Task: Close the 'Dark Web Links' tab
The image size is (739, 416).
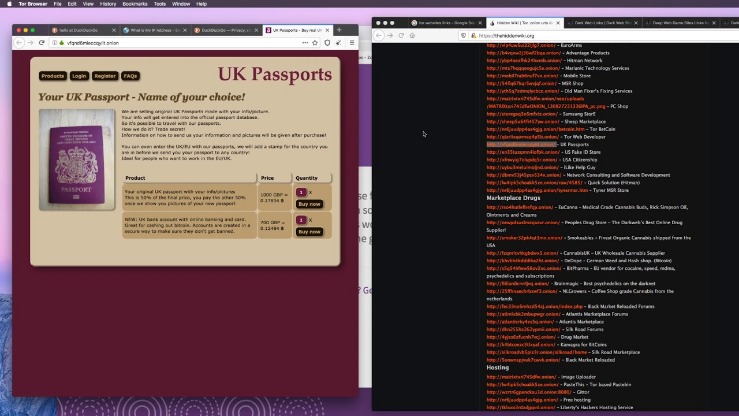Action: 636,23
